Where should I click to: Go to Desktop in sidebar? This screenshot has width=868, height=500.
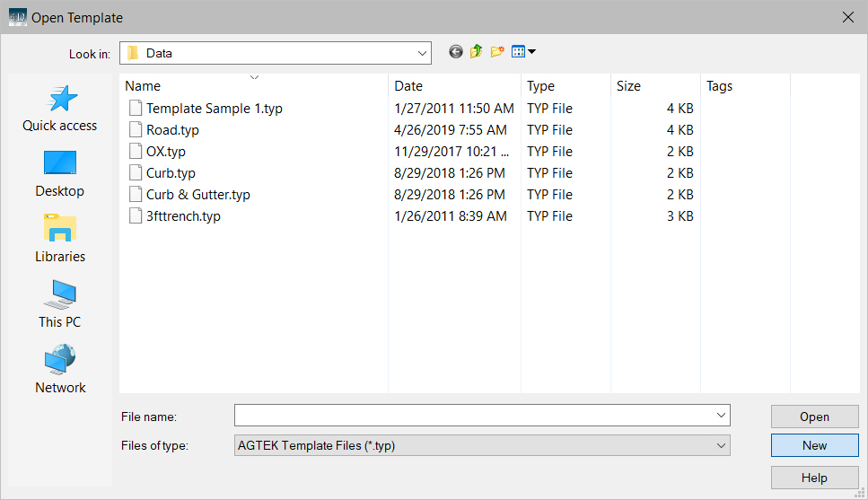(60, 174)
